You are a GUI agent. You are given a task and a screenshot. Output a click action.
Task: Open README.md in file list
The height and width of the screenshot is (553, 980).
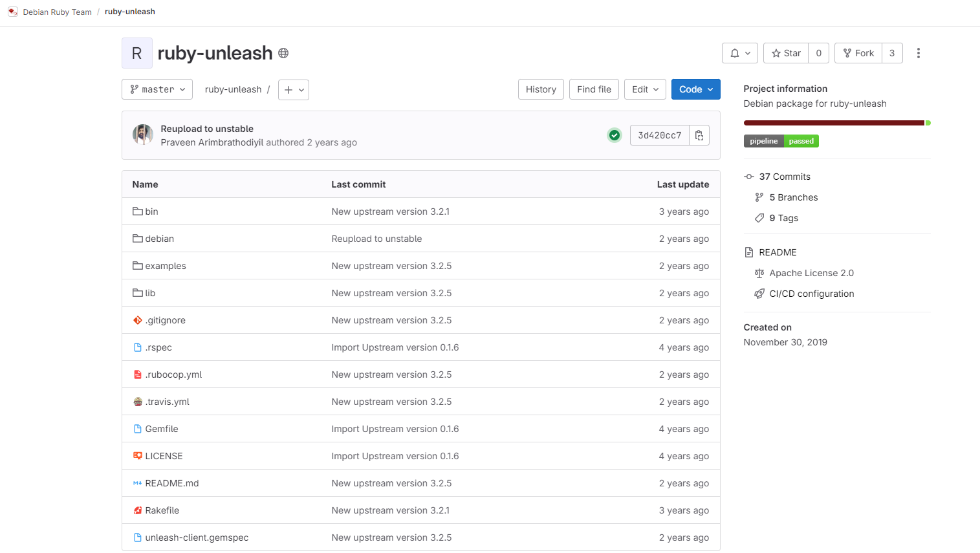coord(172,483)
